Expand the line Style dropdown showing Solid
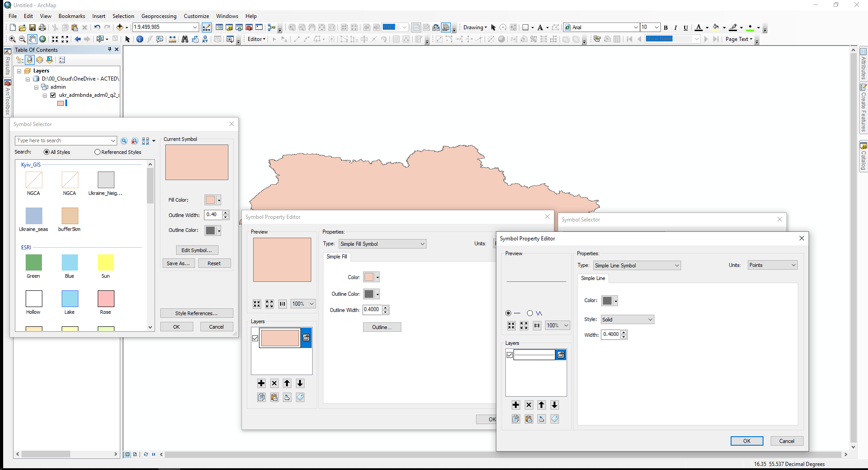Image resolution: width=868 pixels, height=470 pixels. (x=627, y=320)
